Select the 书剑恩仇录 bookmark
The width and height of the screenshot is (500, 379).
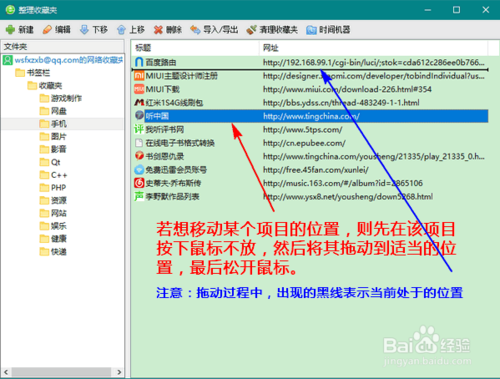tap(311, 156)
